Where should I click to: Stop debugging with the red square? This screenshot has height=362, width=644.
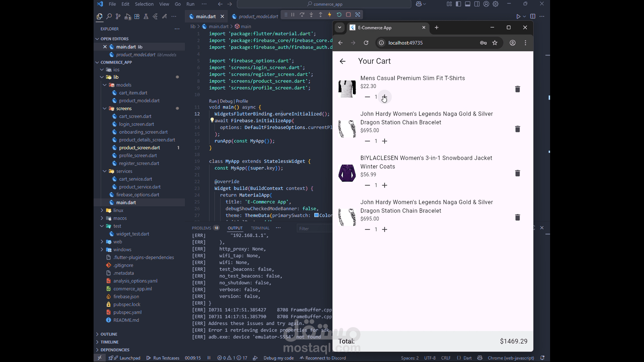(348, 15)
